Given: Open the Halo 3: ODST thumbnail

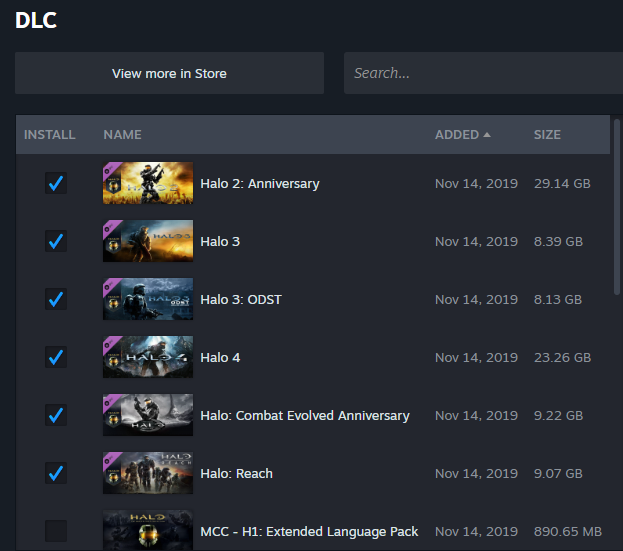Looking at the screenshot, I should 148,299.
